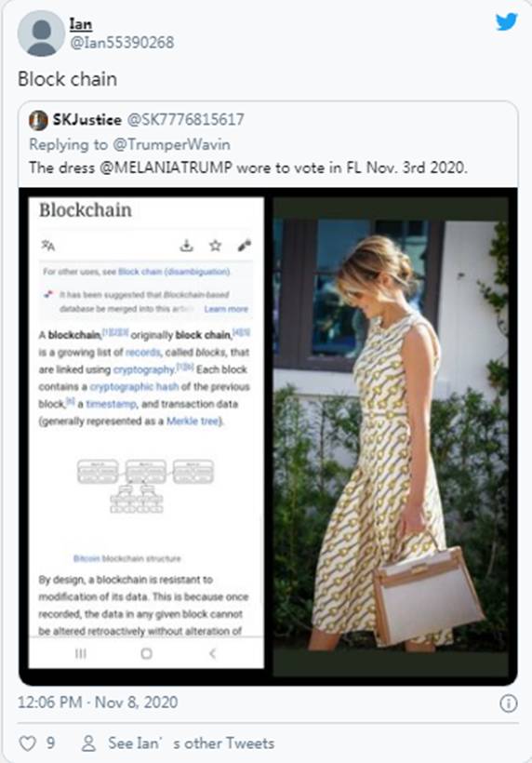Click the Wikipedia language translate icon

click(x=48, y=246)
